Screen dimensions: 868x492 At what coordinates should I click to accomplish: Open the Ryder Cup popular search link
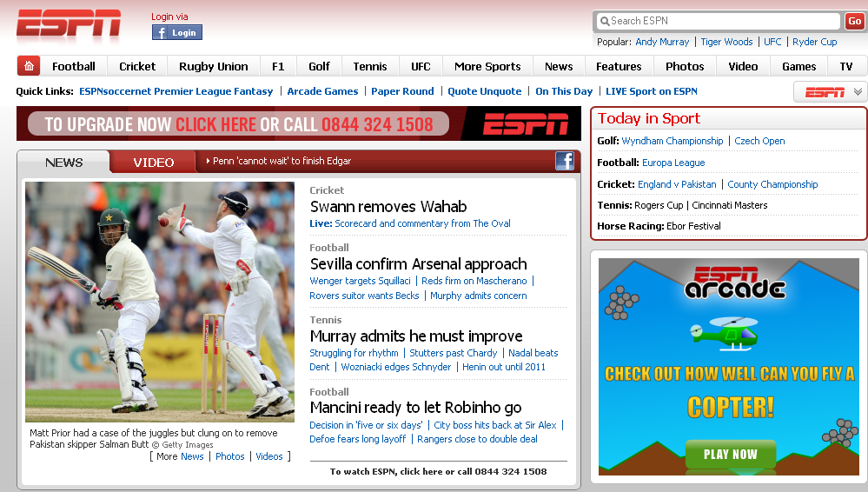click(814, 42)
